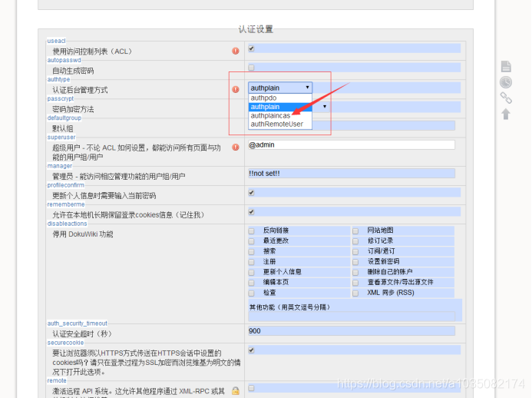532x398 pixels.
Task: Collapse the authtype authplain dropdown
Action: coord(280,88)
